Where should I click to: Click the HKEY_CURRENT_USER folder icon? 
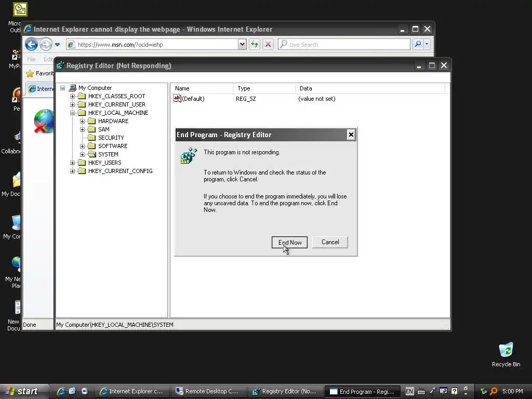click(x=82, y=104)
